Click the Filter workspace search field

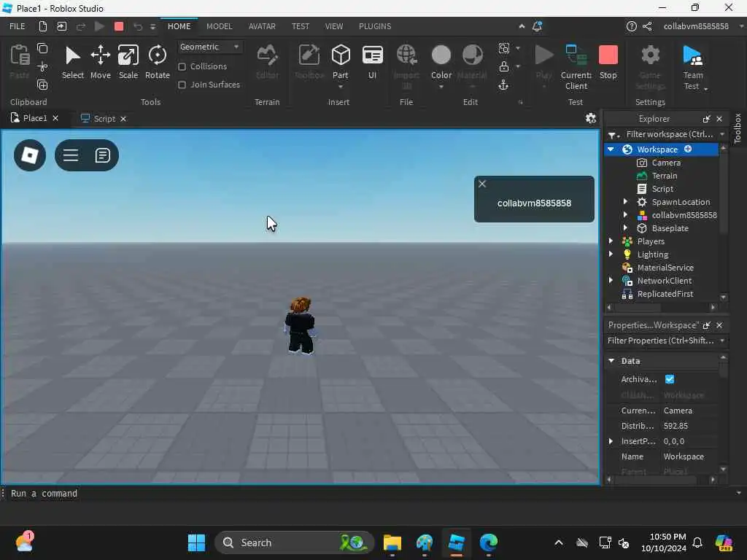point(669,134)
